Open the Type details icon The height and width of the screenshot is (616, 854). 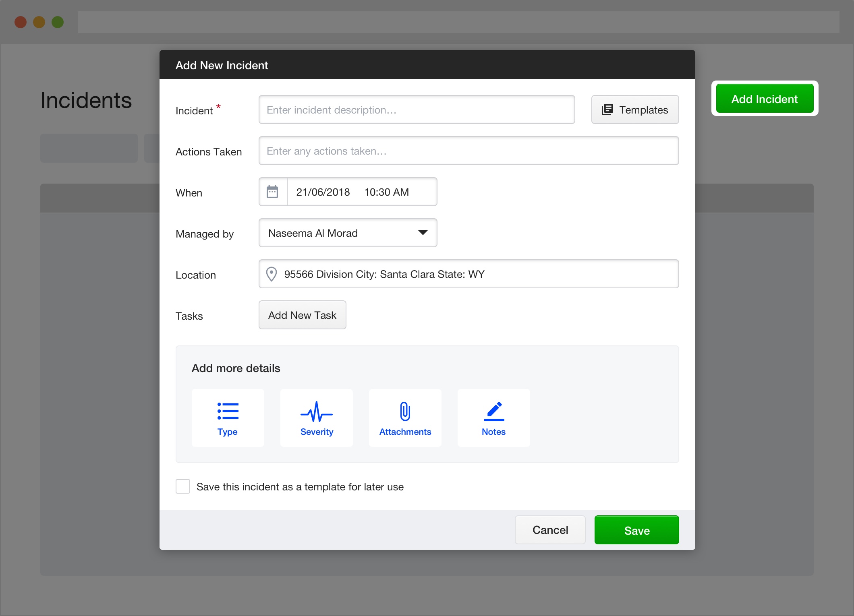pos(228,411)
